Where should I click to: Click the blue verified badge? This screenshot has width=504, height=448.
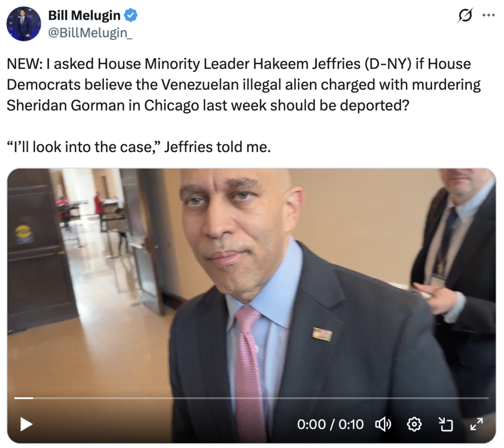click(x=131, y=15)
